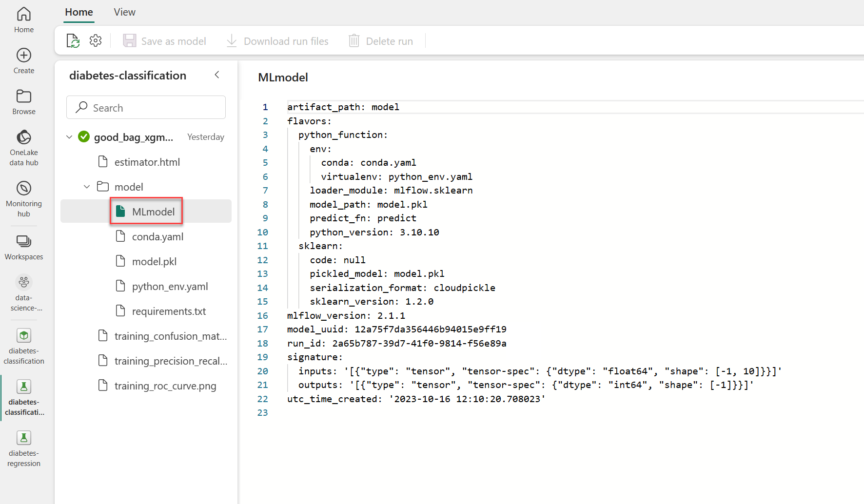Click the utc_time_created line

[416, 399]
